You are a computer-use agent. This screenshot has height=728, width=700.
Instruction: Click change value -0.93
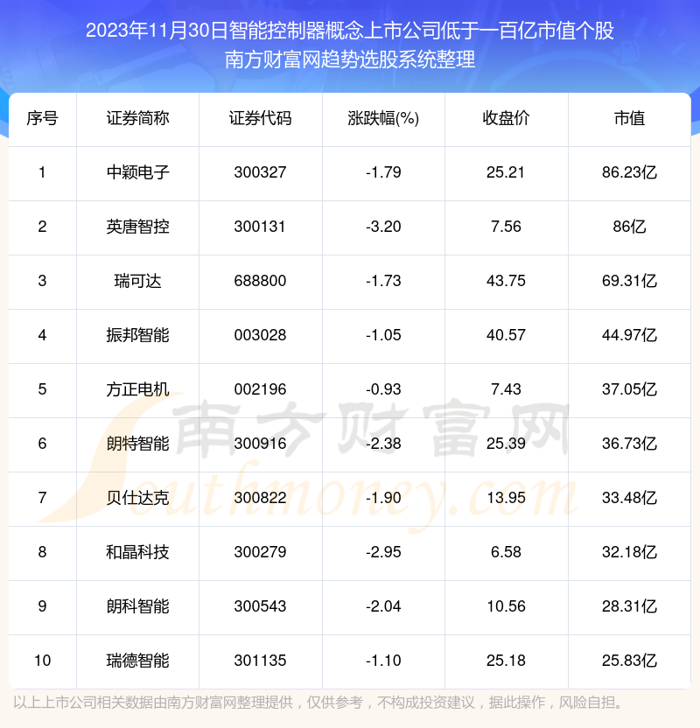click(x=383, y=390)
